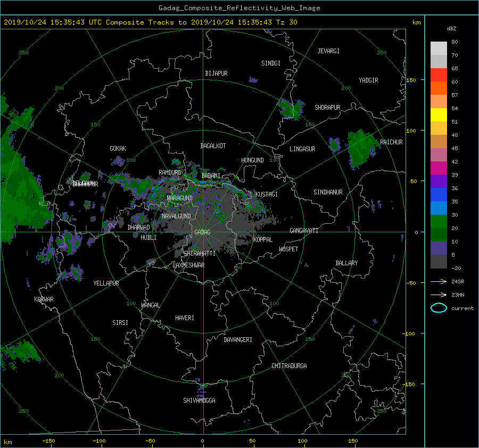Click the LINGASUR city label

point(302,149)
